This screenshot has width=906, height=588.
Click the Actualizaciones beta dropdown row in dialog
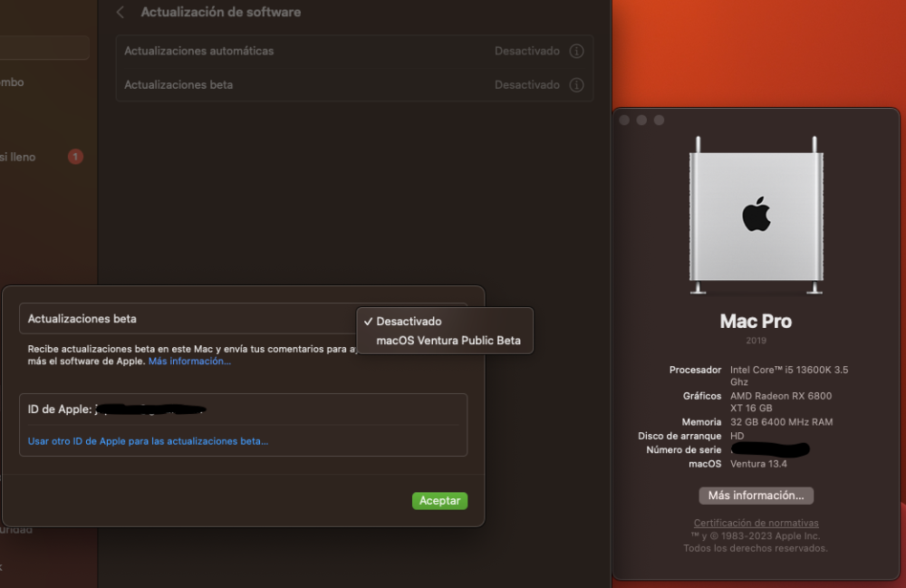pos(243,318)
